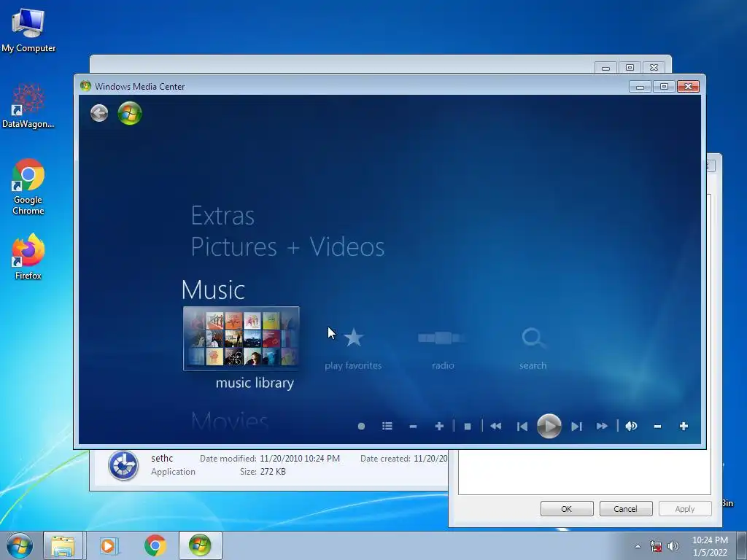Click the Media Center taskbar button
This screenshot has width=747, height=560.
[200, 545]
